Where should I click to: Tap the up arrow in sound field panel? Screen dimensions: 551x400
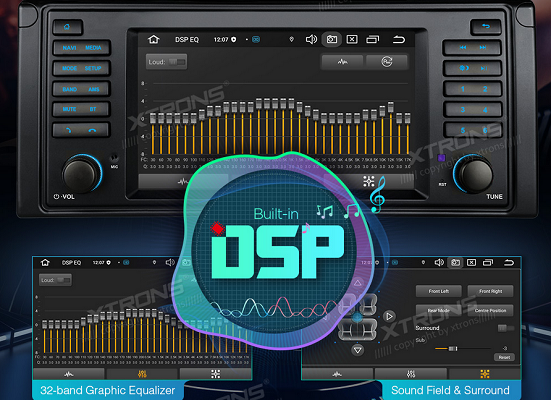pos(358,283)
